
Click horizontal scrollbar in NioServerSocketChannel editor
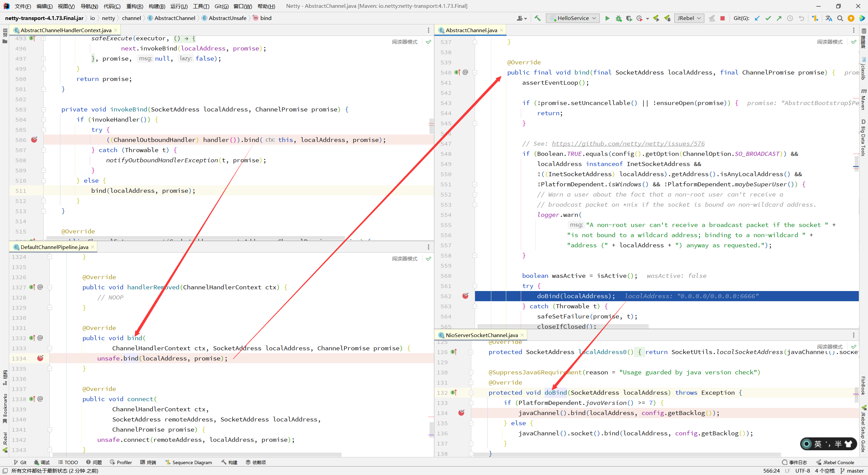pyautogui.click(x=627, y=454)
